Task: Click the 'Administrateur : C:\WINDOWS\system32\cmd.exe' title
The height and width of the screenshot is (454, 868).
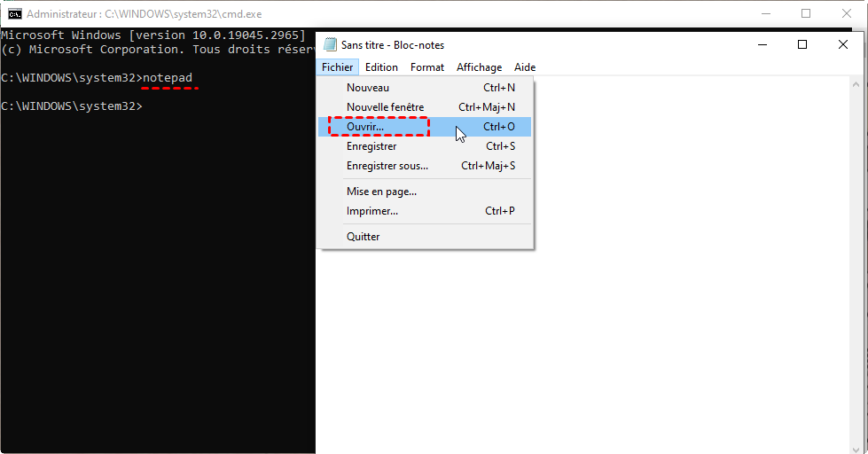Action: [145, 14]
